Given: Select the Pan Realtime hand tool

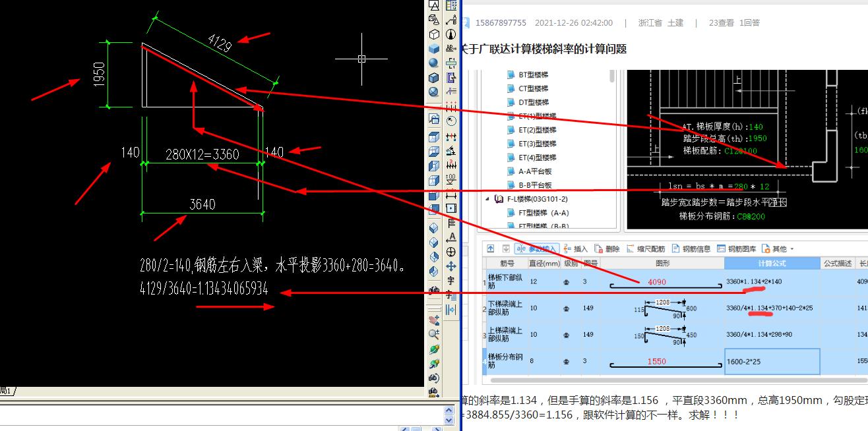Looking at the screenshot, I should click(434, 320).
